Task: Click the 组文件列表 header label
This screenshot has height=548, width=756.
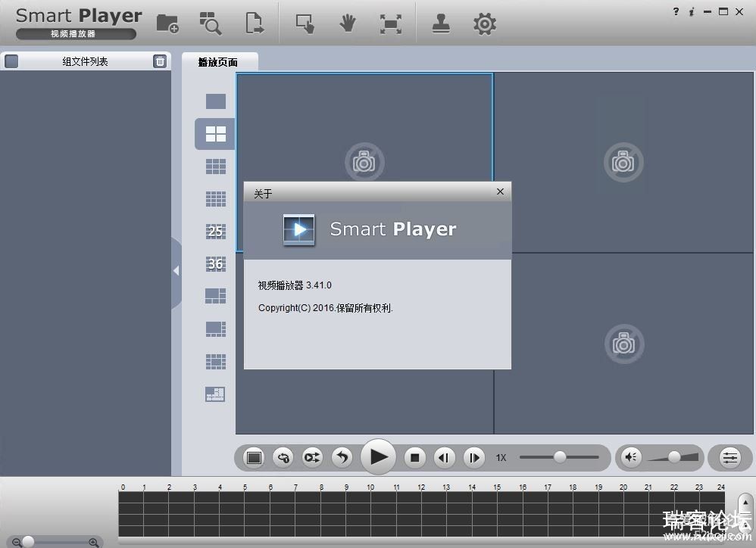Action: [85, 61]
